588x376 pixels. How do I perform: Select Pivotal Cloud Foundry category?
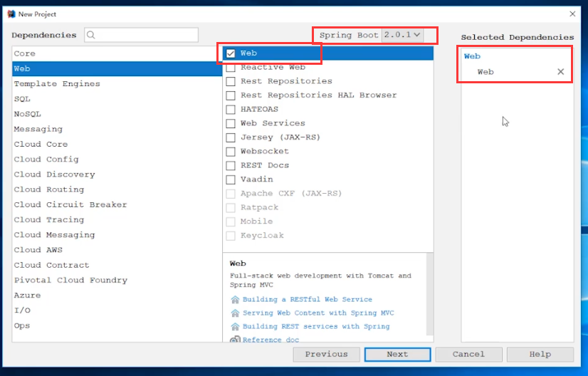[117, 280]
